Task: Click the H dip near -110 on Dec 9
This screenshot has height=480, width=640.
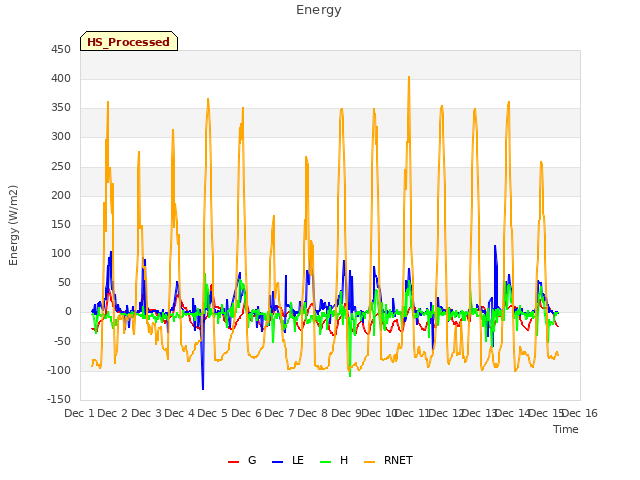Action: click(x=350, y=375)
